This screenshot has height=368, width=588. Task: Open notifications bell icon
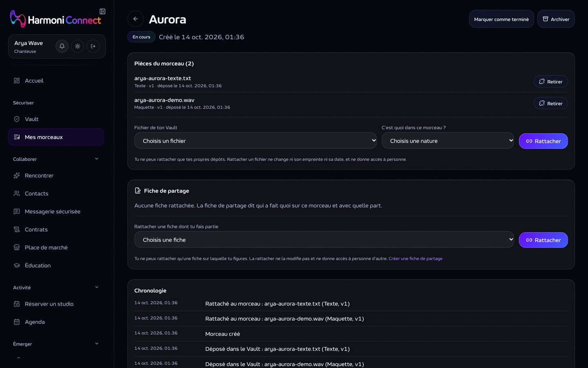pyautogui.click(x=62, y=46)
